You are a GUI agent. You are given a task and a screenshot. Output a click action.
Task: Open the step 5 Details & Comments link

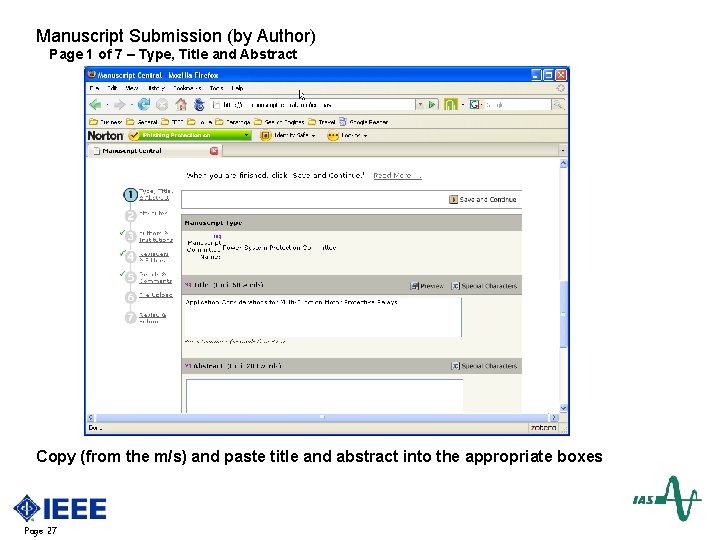pos(156,277)
